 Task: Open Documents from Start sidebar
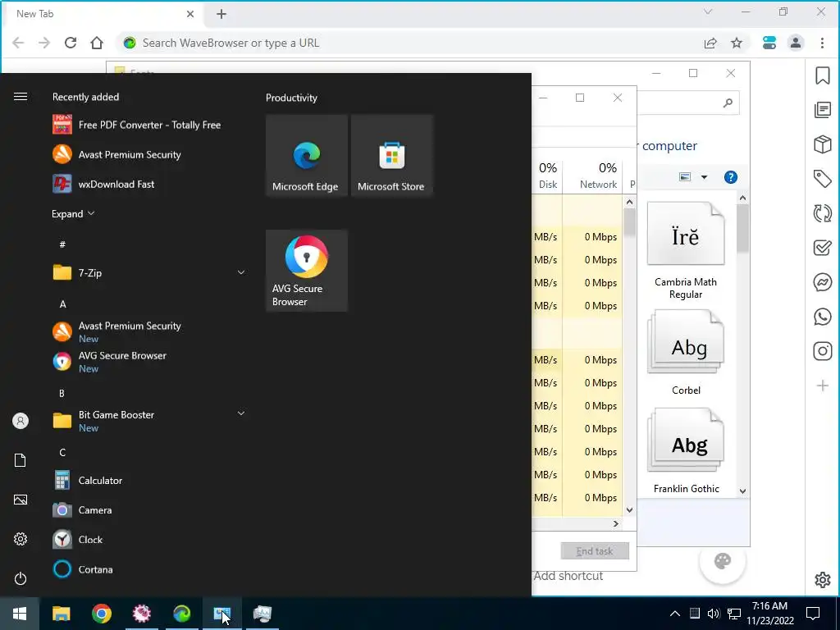coord(21,460)
